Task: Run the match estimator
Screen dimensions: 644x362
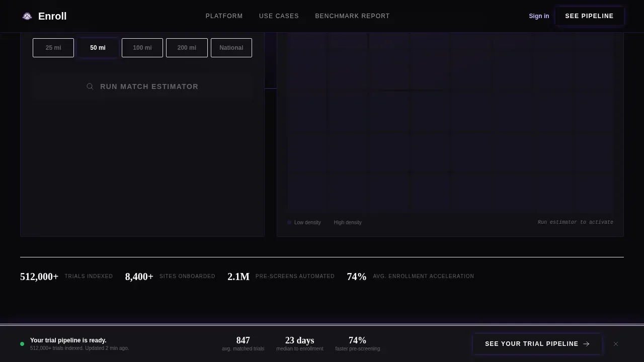Action: click(x=142, y=86)
